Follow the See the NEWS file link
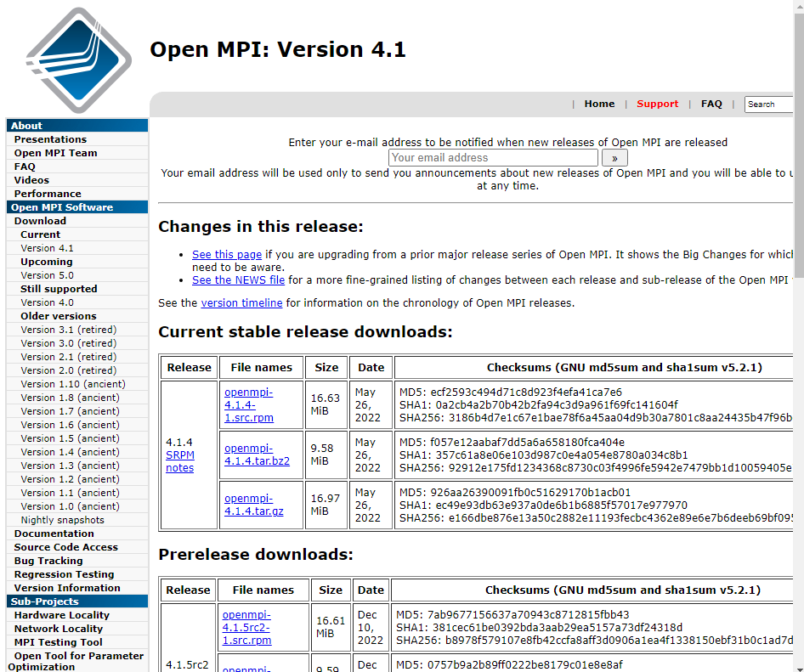The height and width of the screenshot is (672, 804). (x=239, y=280)
